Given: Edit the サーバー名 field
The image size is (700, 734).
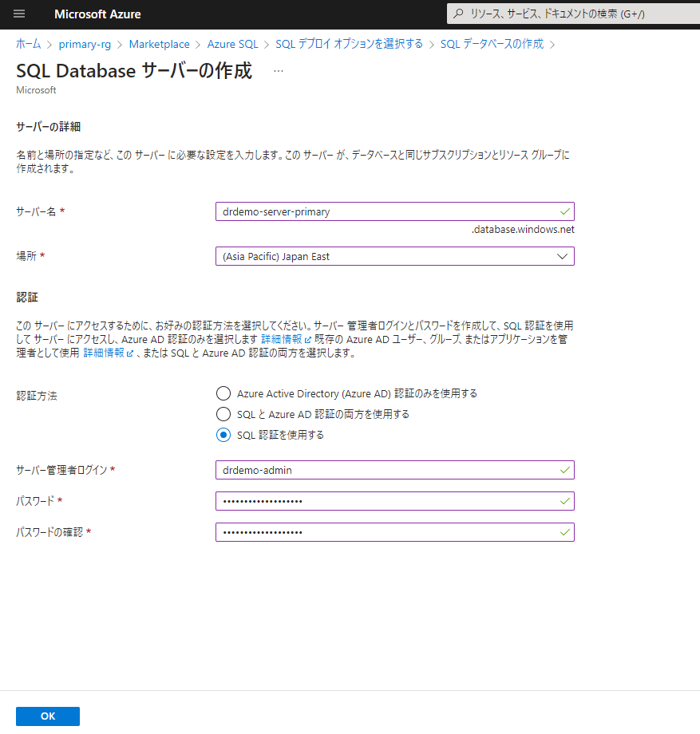Looking at the screenshot, I should tap(395, 211).
